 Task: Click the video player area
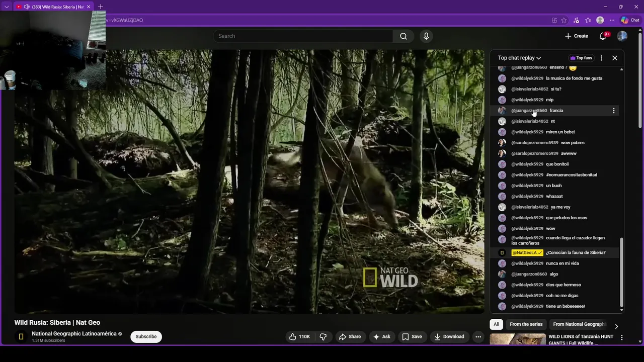(x=250, y=181)
